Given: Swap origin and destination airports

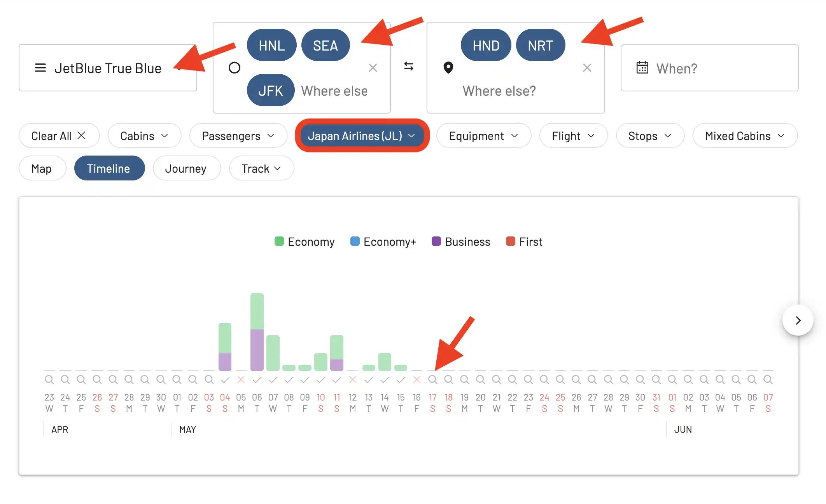Looking at the screenshot, I should pyautogui.click(x=408, y=66).
